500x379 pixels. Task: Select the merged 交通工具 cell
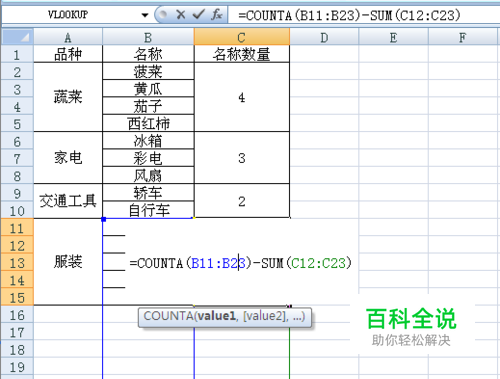pyautogui.click(x=68, y=201)
